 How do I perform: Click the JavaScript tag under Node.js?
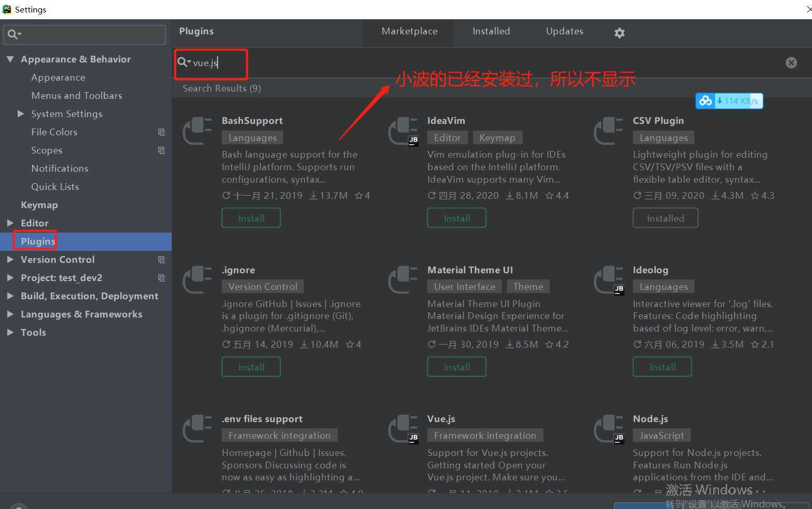point(662,436)
